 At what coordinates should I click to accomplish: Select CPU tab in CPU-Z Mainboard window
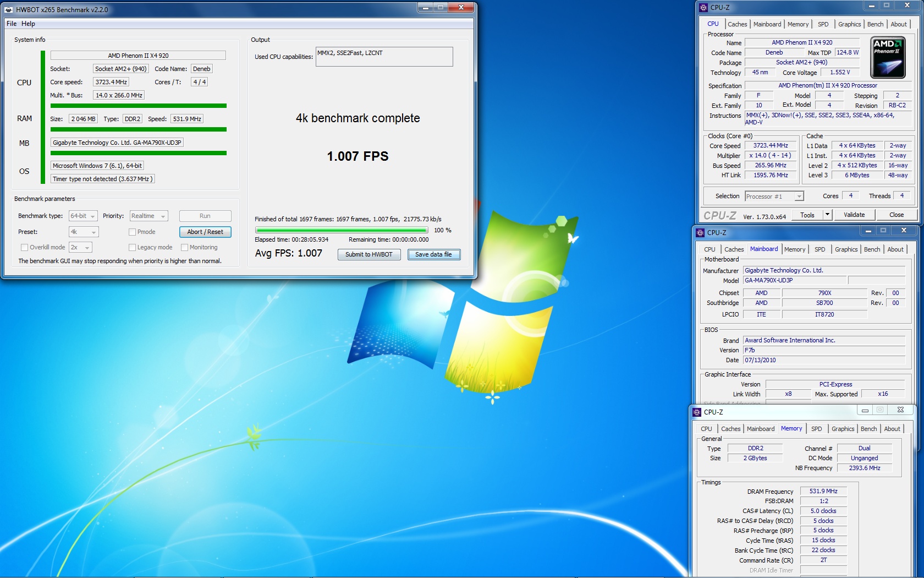(710, 249)
